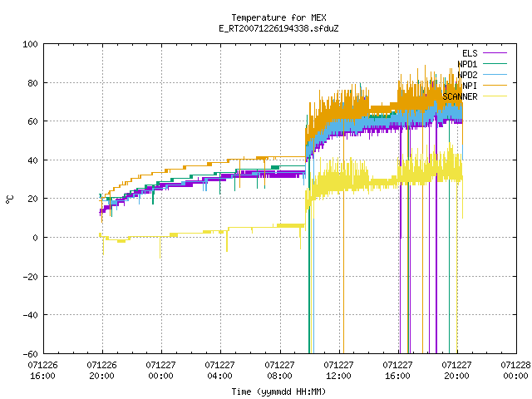Click the x-axis tick label 071227 08:00
The image size is (532, 399).
[279, 370]
